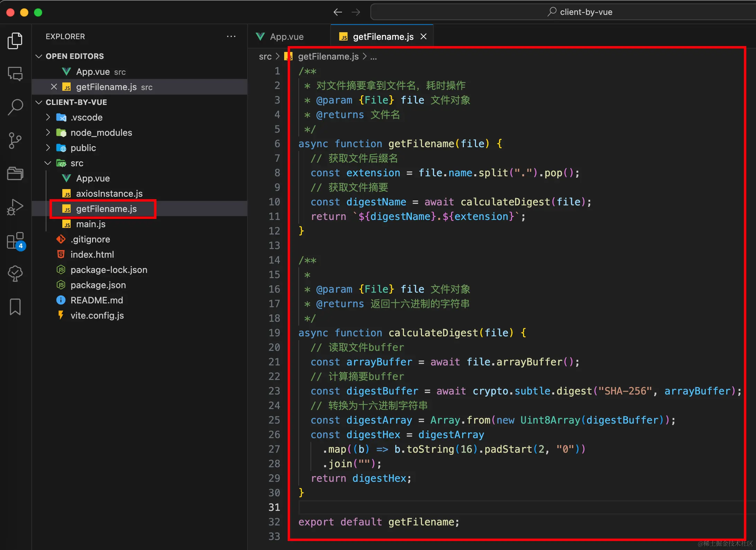
Task: Open main.js in the file tree
Action: [91, 224]
